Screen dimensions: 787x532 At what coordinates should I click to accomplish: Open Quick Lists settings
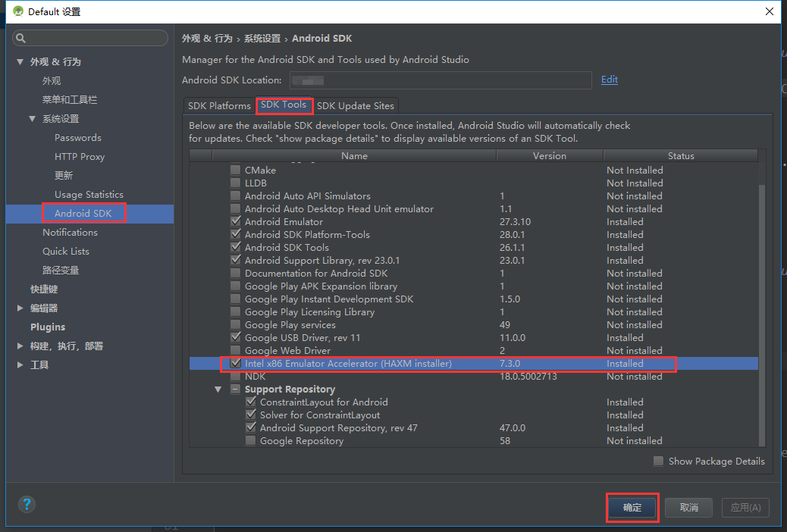[x=66, y=252]
